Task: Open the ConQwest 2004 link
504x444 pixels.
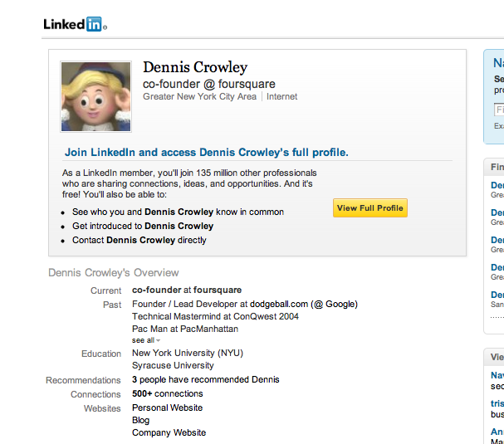Action: coord(266,317)
